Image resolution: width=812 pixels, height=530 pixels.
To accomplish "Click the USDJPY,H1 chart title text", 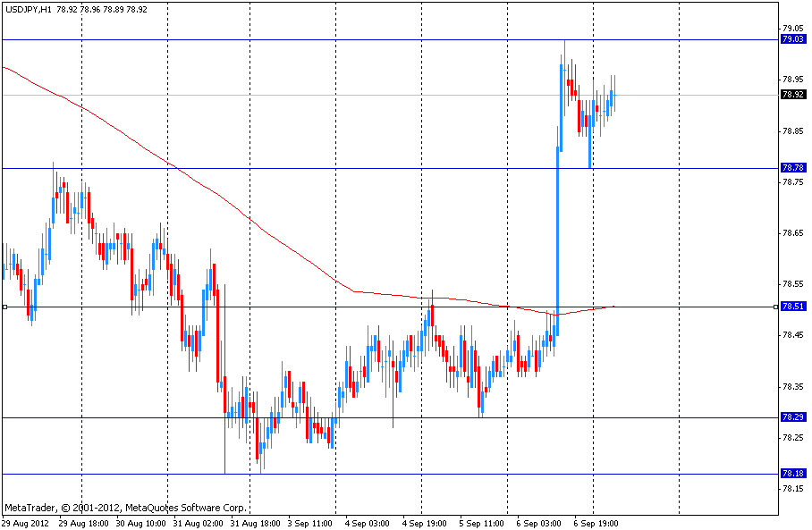I will pyautogui.click(x=27, y=10).
